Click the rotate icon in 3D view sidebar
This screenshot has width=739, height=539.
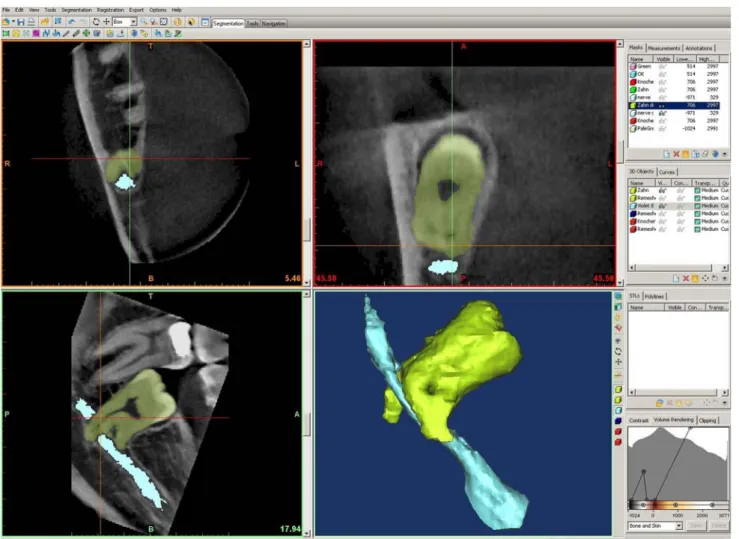pos(618,351)
